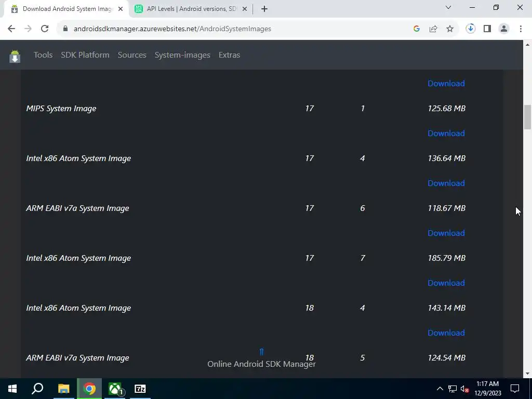Open Sources menu item
The height and width of the screenshot is (399, 532).
click(x=132, y=55)
